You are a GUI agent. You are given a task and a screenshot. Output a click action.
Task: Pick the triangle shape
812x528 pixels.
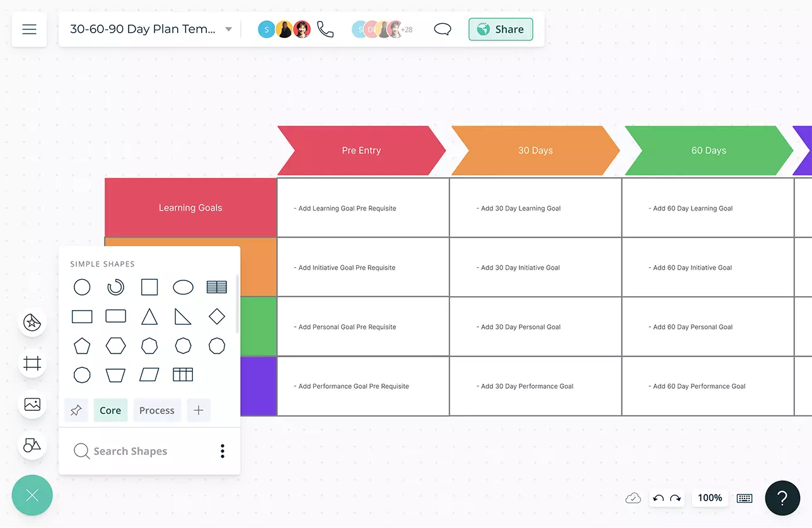(149, 316)
